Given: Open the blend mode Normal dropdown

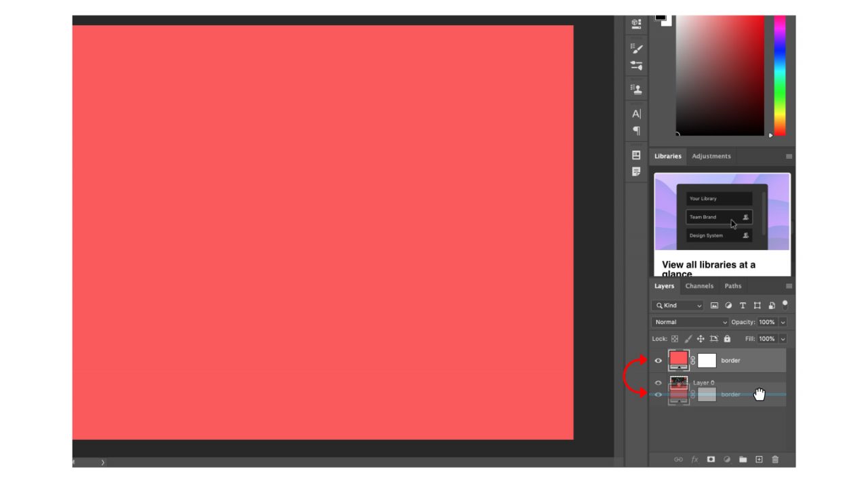Looking at the screenshot, I should click(689, 321).
